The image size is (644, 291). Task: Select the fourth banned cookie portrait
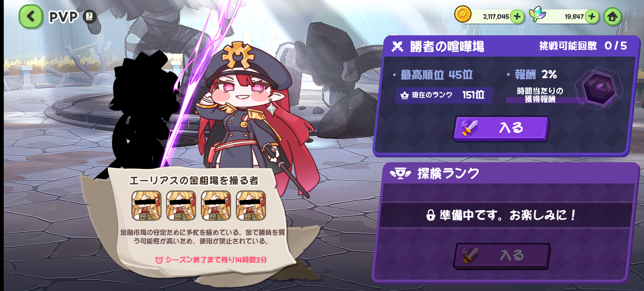251,205
